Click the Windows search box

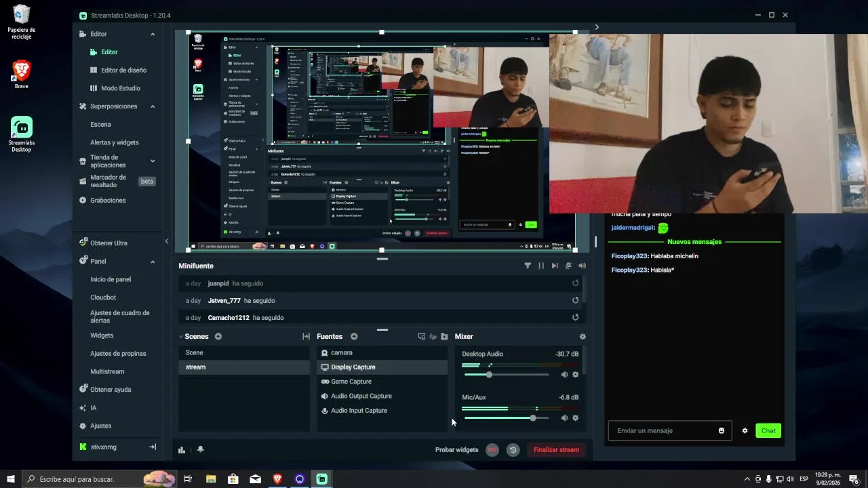pyautogui.click(x=100, y=479)
